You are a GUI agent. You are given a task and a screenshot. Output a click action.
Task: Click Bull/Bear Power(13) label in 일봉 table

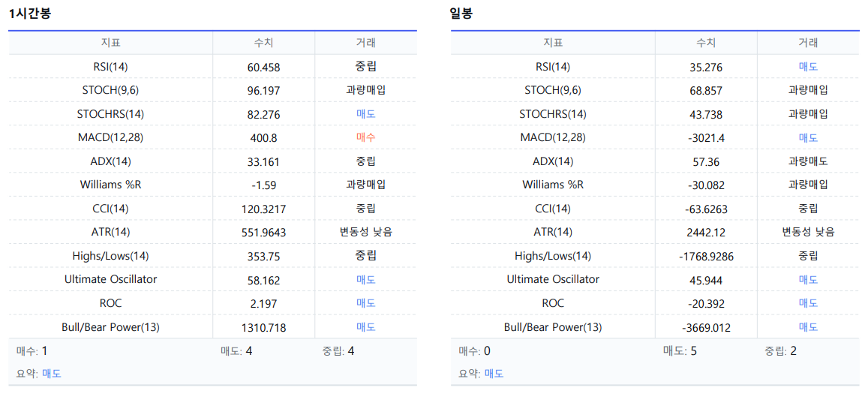(x=553, y=327)
